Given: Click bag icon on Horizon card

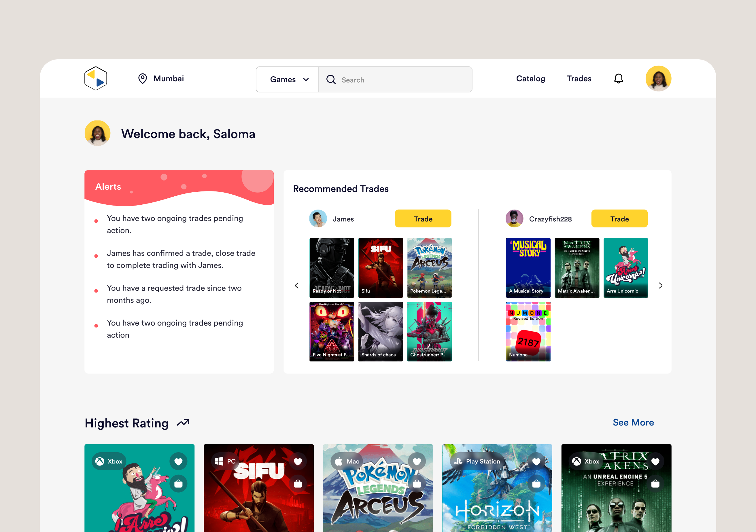Looking at the screenshot, I should 536,484.
